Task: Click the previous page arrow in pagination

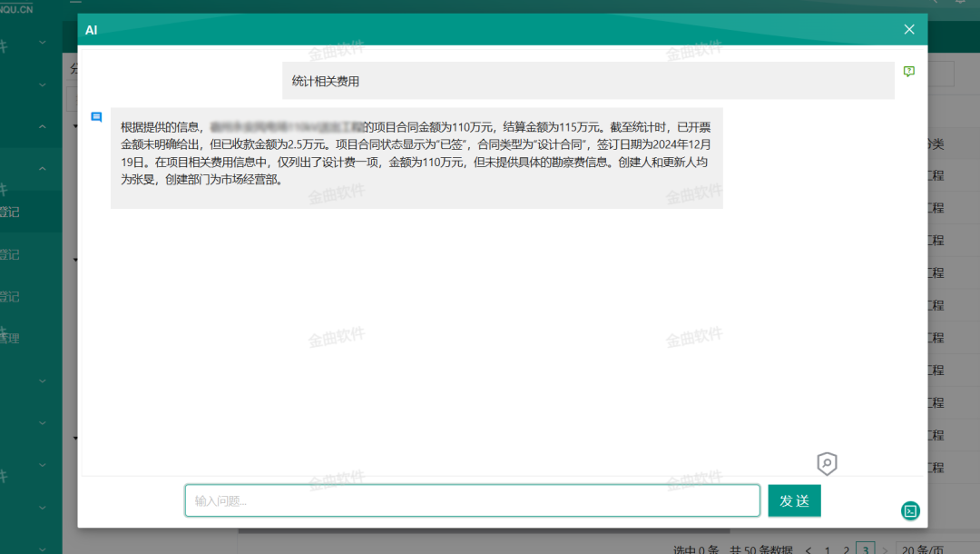Action: pyautogui.click(x=807, y=550)
